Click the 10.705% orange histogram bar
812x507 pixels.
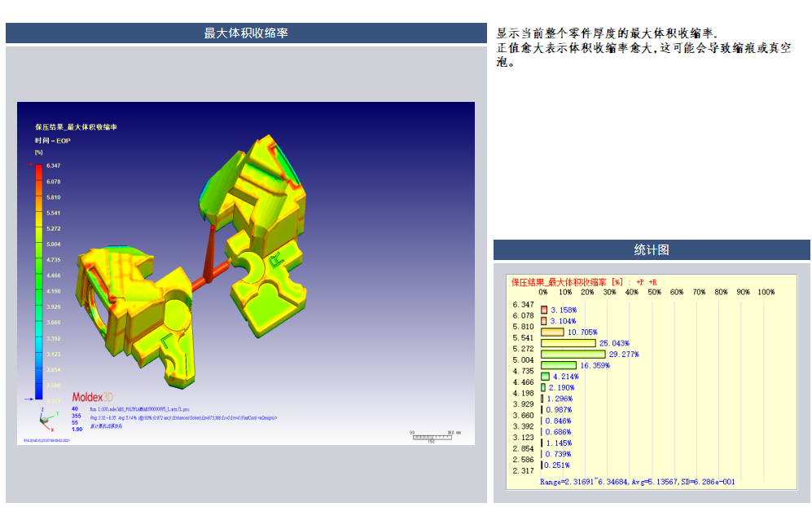(552, 332)
